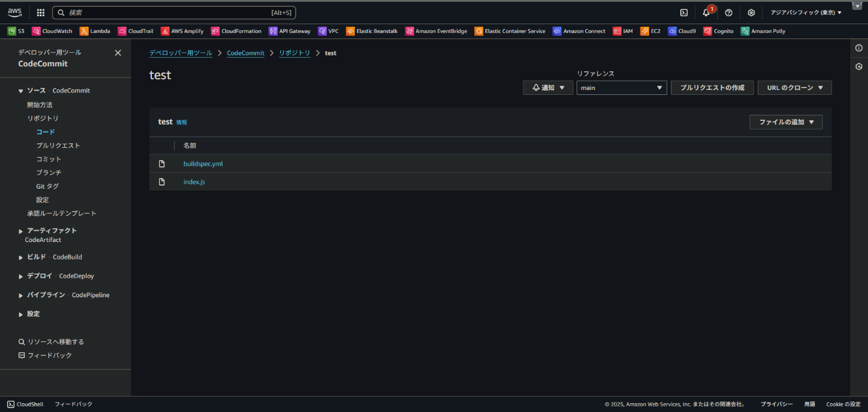Open CloudFormation bookmark shortcut
Viewport: 868px width, 412px height.
point(236,31)
